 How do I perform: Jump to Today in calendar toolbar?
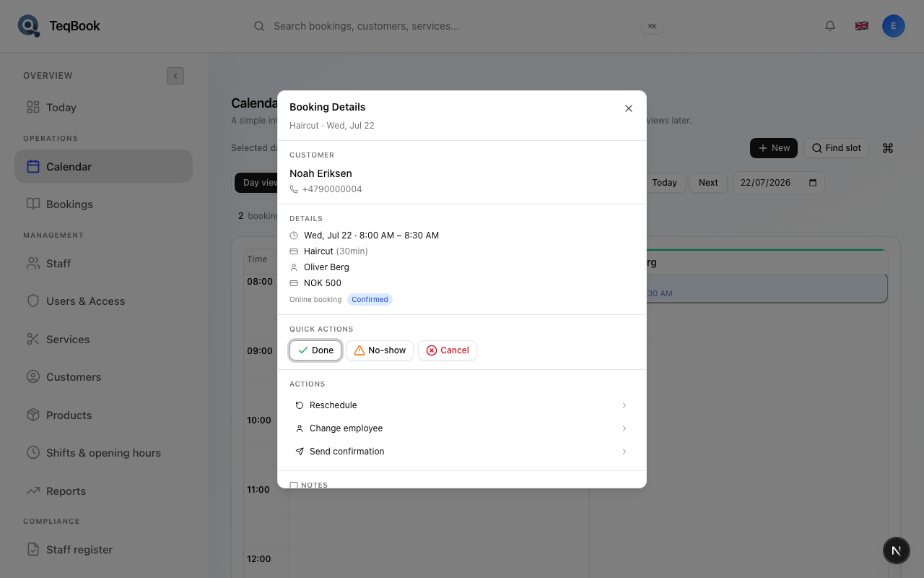(664, 183)
